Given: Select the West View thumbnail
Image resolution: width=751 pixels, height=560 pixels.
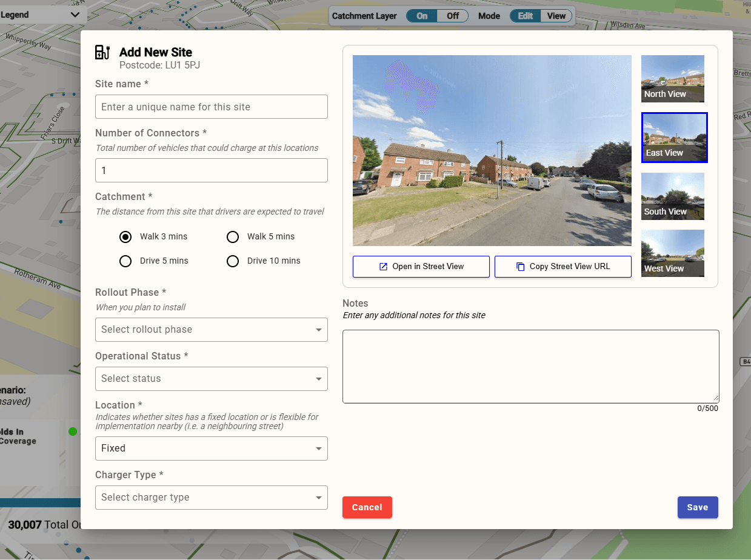Looking at the screenshot, I should point(673,253).
